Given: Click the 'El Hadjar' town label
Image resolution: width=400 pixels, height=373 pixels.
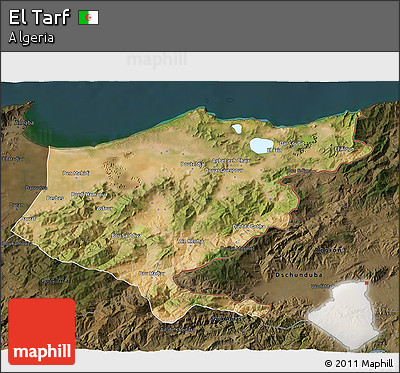Looking at the screenshot, I should click(13, 159).
